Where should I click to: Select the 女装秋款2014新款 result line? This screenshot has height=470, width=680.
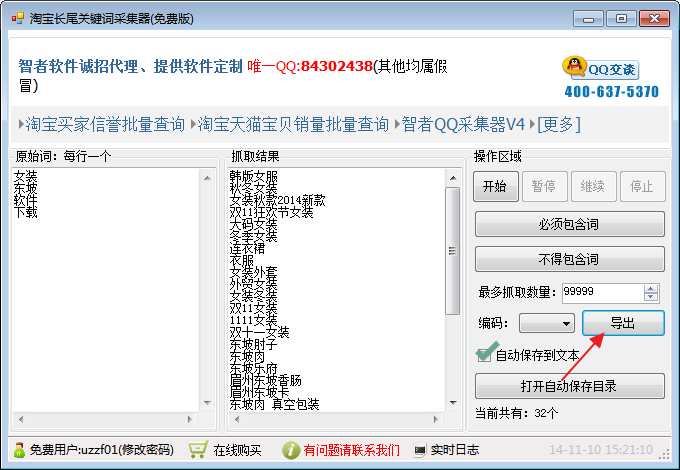coord(277,200)
